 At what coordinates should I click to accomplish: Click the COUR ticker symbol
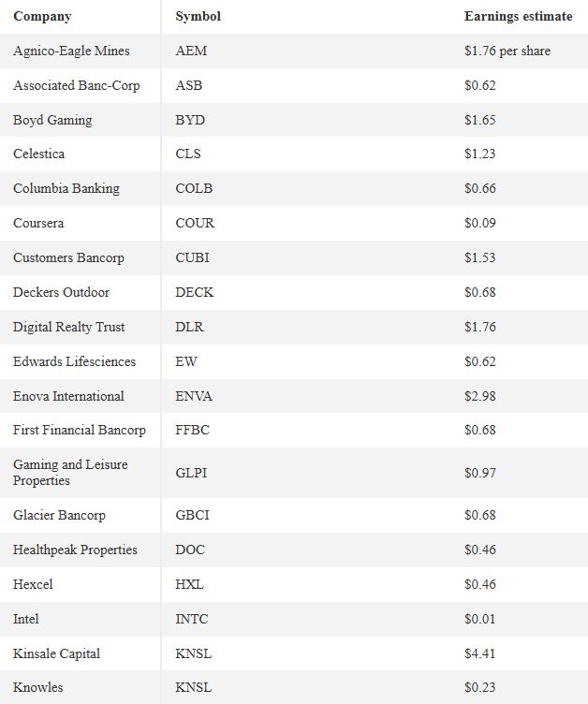195,223
